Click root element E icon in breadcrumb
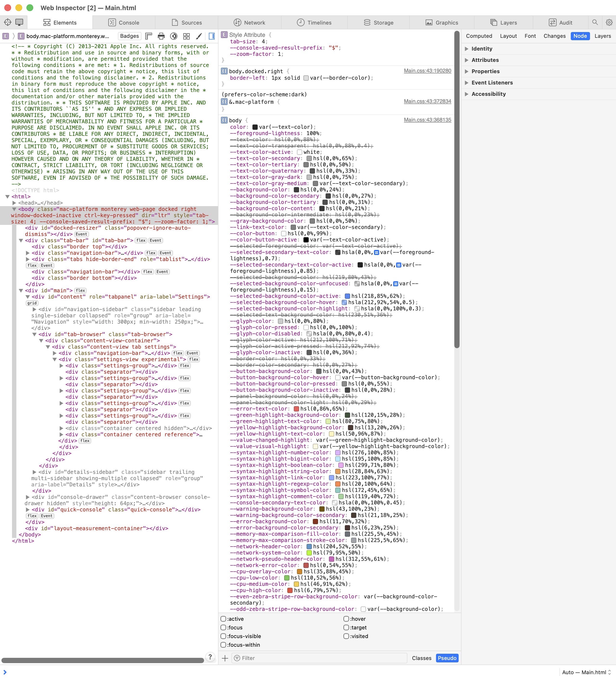616x679 pixels. click(x=6, y=36)
